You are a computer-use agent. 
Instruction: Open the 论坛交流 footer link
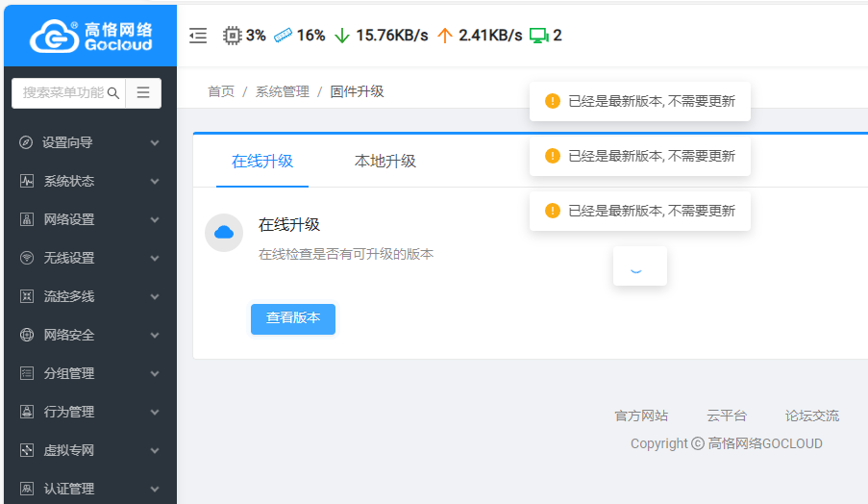tap(811, 416)
